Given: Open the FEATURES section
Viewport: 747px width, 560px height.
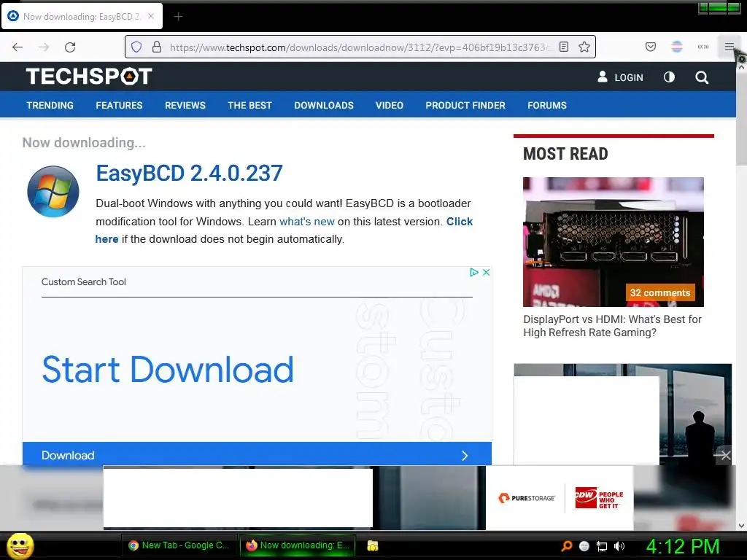Looking at the screenshot, I should click(x=119, y=105).
